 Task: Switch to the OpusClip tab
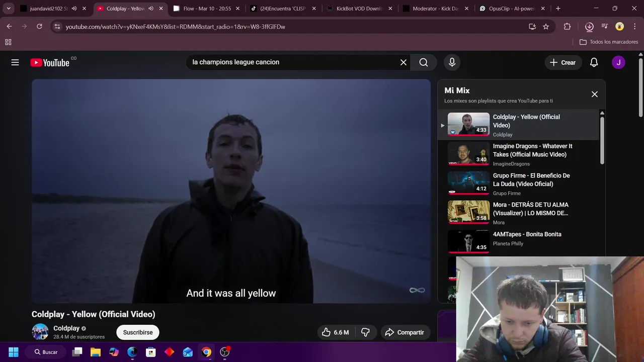513,9
